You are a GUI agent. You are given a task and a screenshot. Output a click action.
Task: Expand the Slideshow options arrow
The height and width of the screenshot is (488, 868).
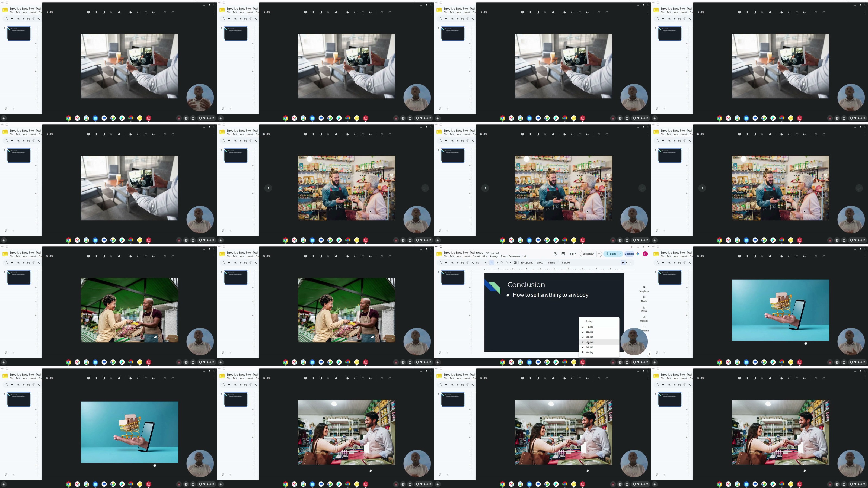[599, 254]
